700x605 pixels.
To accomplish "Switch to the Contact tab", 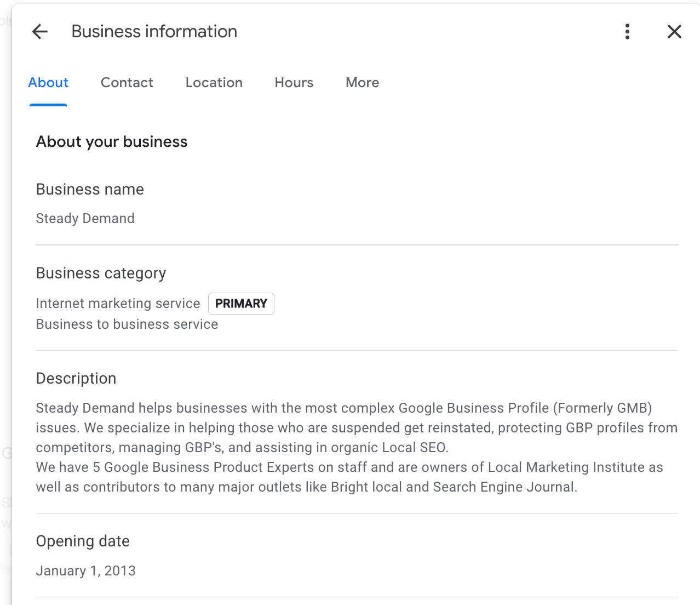I will point(127,83).
